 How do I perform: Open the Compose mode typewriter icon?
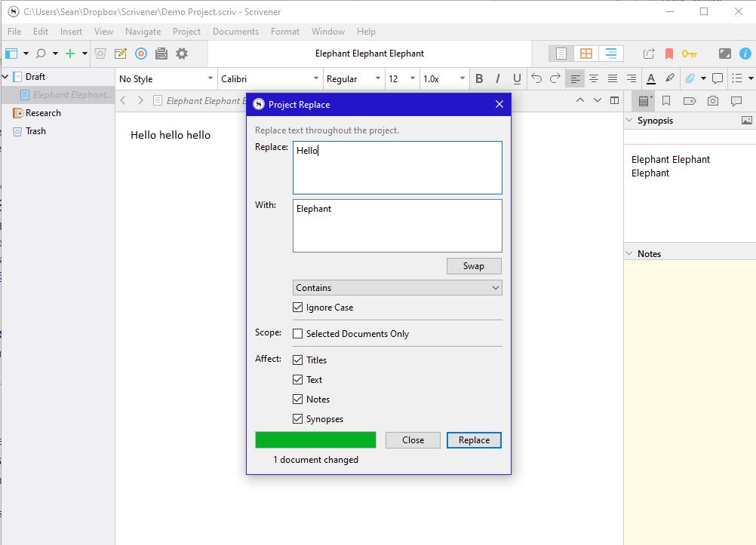[161, 54]
